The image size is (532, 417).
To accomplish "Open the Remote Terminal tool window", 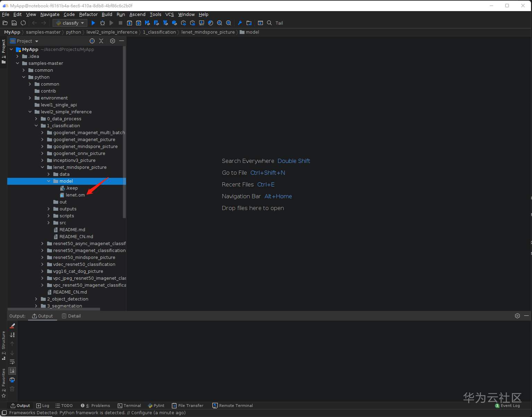I will [x=233, y=406].
